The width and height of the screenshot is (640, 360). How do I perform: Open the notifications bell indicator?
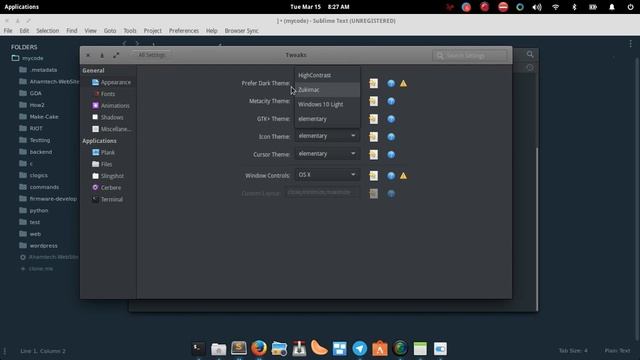click(x=612, y=7)
